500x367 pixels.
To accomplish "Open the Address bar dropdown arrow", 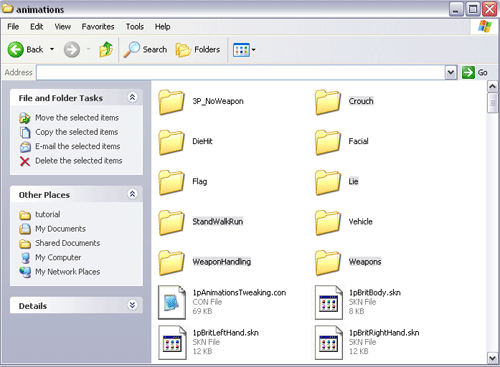I will [451, 72].
